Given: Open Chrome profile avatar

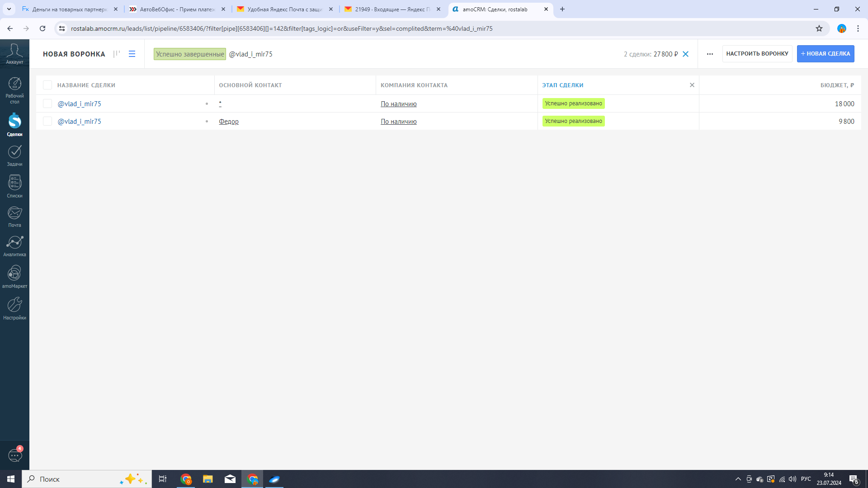Looking at the screenshot, I should (841, 28).
